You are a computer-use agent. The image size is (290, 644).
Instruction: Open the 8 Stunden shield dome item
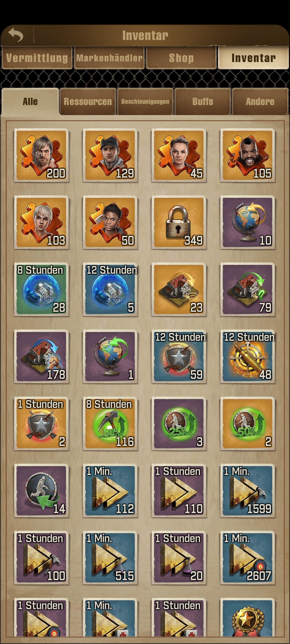[x=41, y=290]
